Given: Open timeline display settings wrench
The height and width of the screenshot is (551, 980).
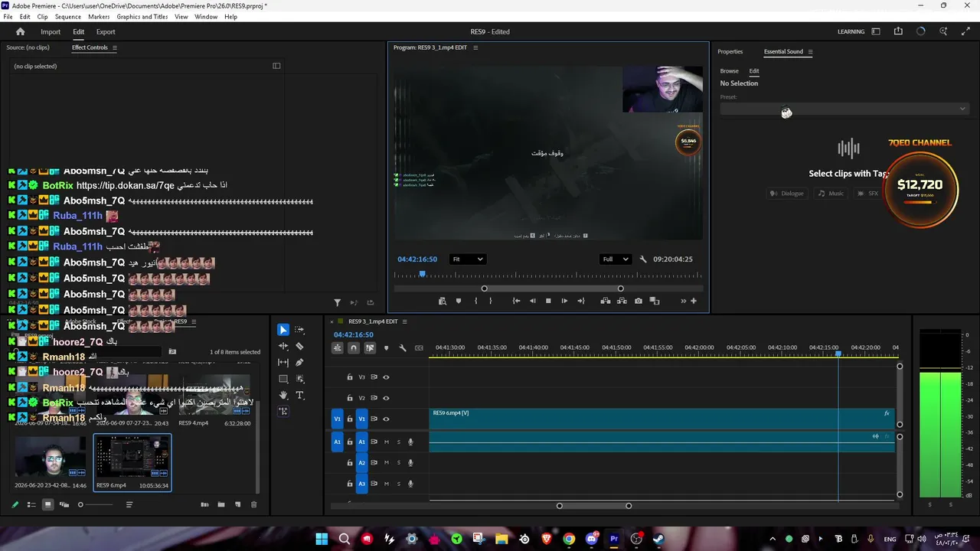Looking at the screenshot, I should [x=403, y=348].
